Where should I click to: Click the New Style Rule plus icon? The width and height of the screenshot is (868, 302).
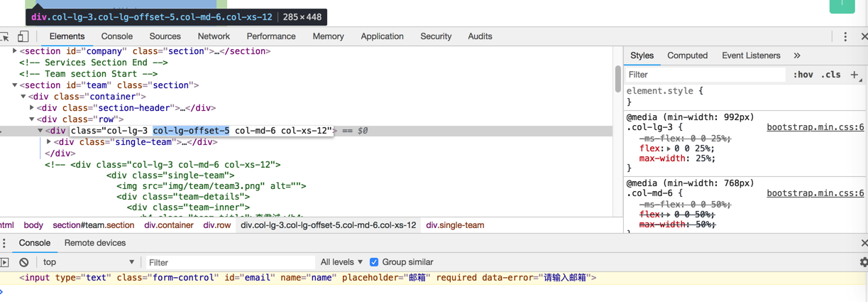[x=855, y=74]
